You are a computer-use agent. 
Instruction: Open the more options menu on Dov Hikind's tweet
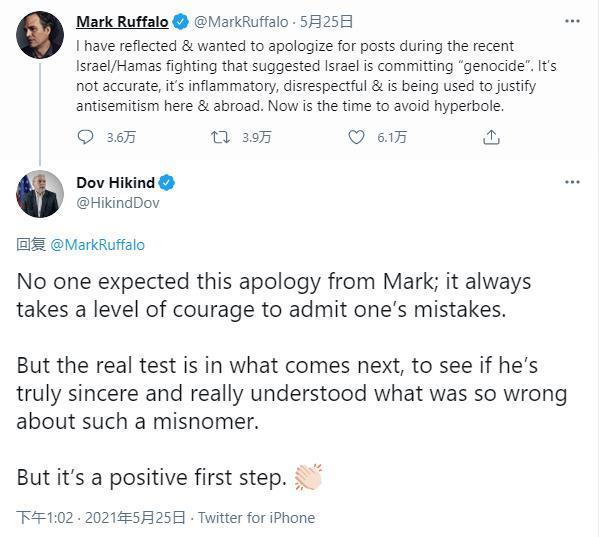click(572, 182)
